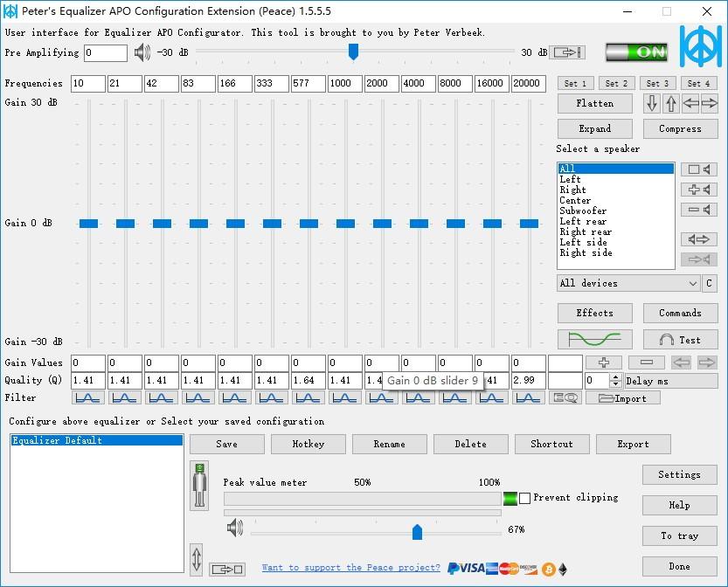Open the filter type icon for 20000 Hz
Screen dimensions: 728x587
[x=528, y=397]
